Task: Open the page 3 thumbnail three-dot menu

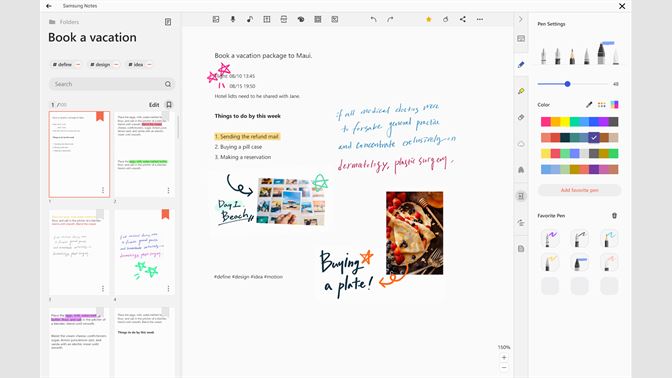Action: pos(103,288)
